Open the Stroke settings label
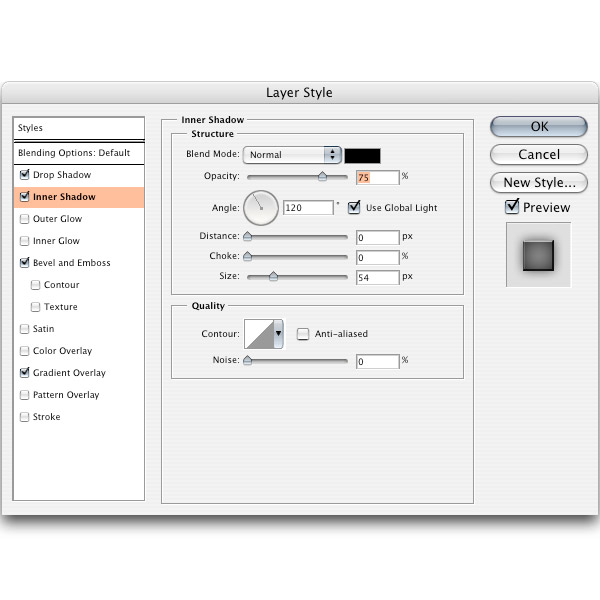This screenshot has height=600, width=600. (x=47, y=417)
